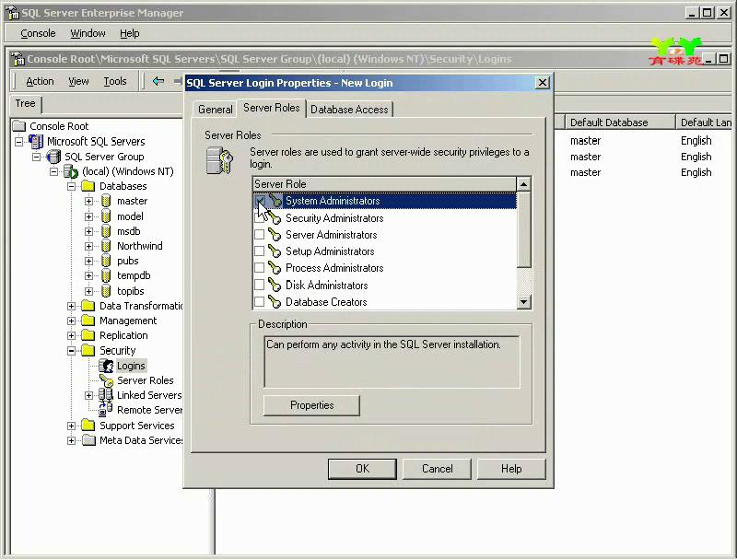Open the Tools menu in toolbar
737x560 pixels.
point(115,81)
